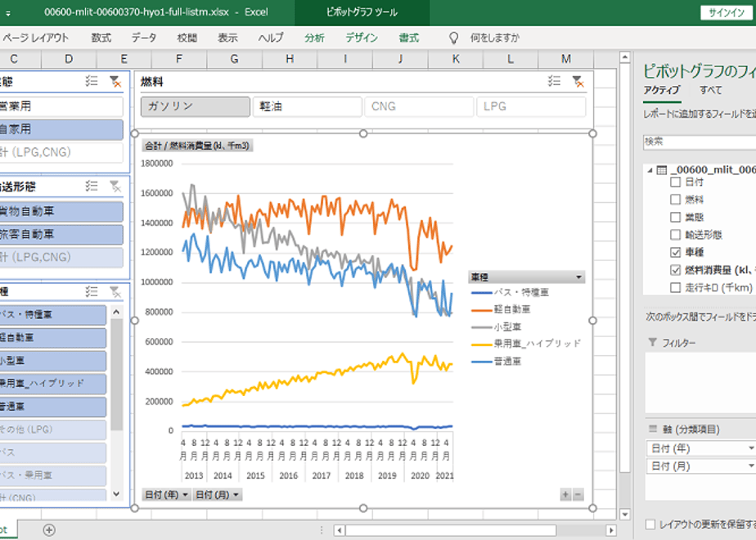
Task: Open the データ tab
Action: pyautogui.click(x=144, y=38)
